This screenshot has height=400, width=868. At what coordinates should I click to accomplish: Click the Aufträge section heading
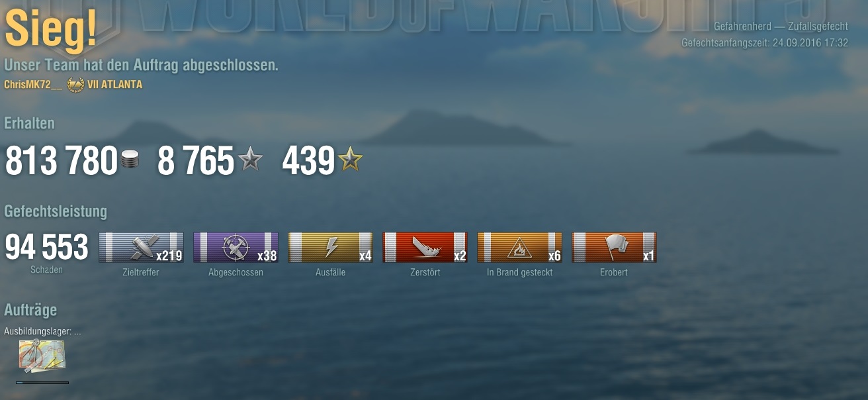[x=30, y=310]
